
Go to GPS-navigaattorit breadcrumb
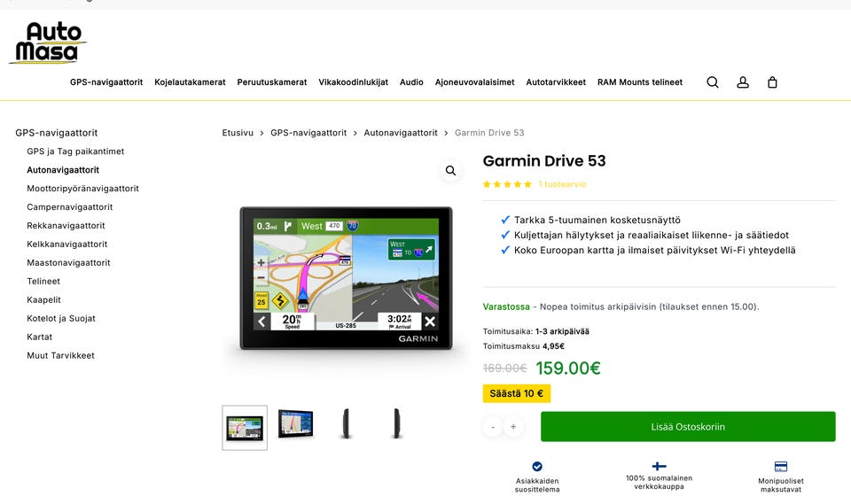(308, 132)
